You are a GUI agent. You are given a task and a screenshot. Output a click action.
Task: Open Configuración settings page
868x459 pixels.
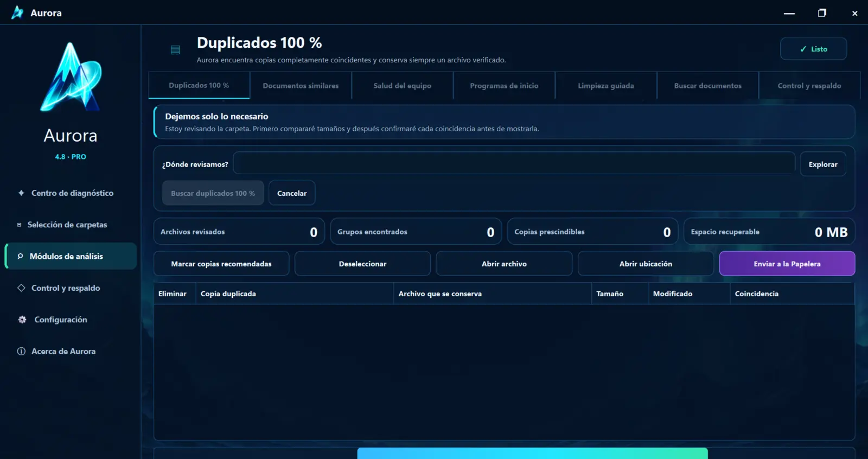pos(71,320)
